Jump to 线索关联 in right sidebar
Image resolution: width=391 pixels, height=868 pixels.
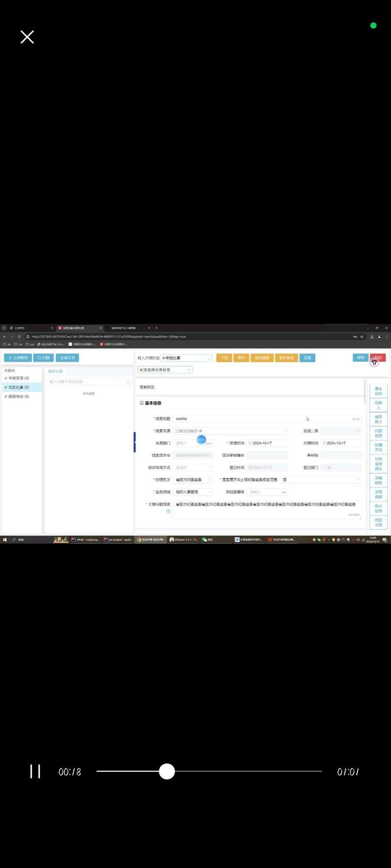pyautogui.click(x=378, y=522)
